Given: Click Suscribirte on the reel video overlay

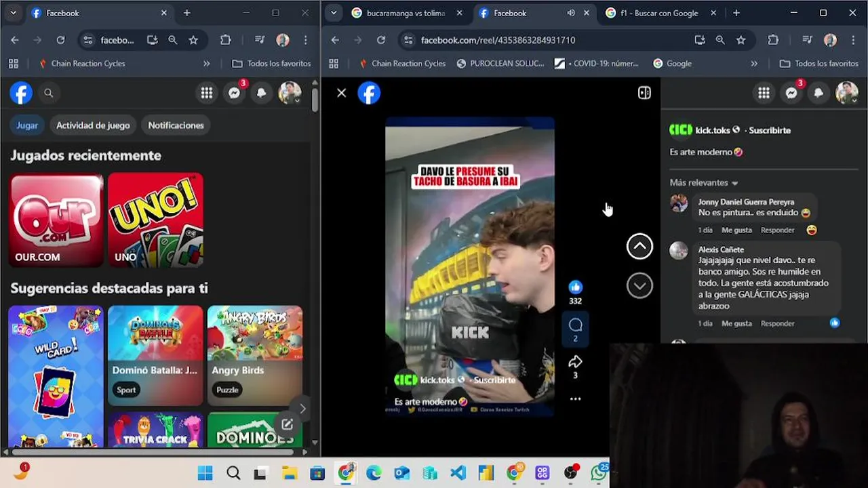Looking at the screenshot, I should (494, 380).
